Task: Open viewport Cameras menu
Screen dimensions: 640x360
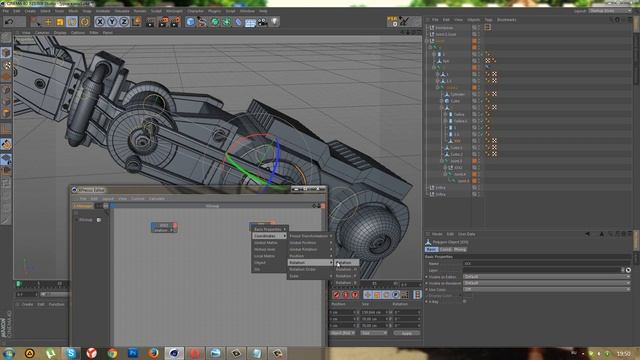Action: click(x=42, y=32)
